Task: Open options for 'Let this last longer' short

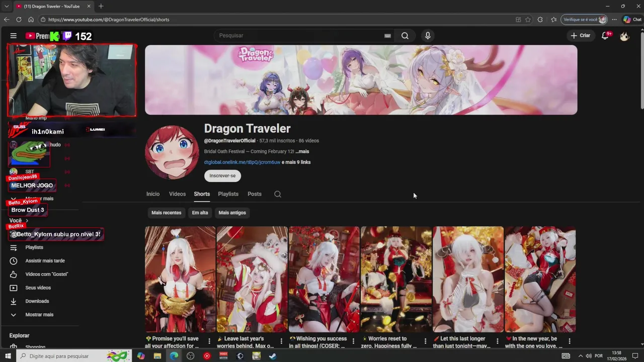Action: click(x=497, y=341)
